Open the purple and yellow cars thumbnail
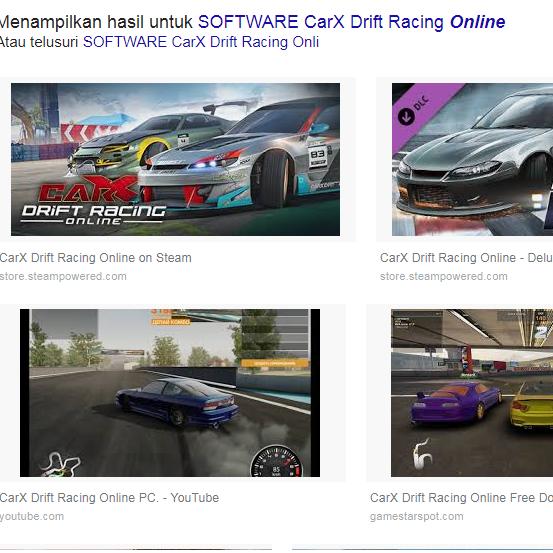This screenshot has width=553, height=553. [472, 393]
